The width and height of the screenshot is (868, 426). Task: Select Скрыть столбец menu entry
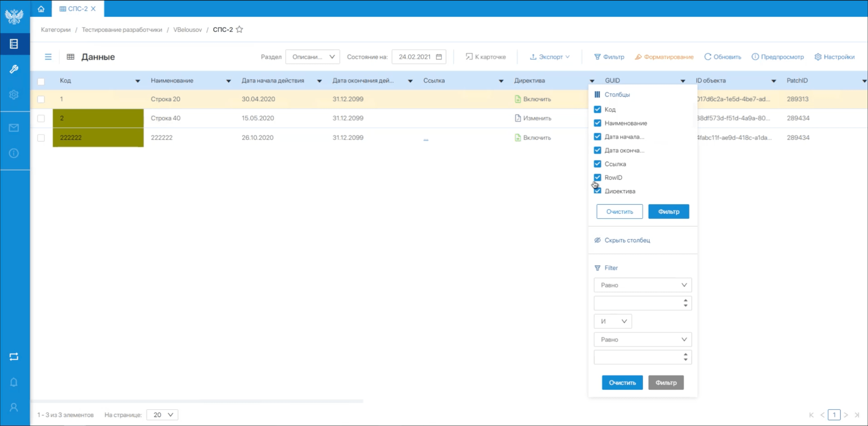[x=627, y=240]
